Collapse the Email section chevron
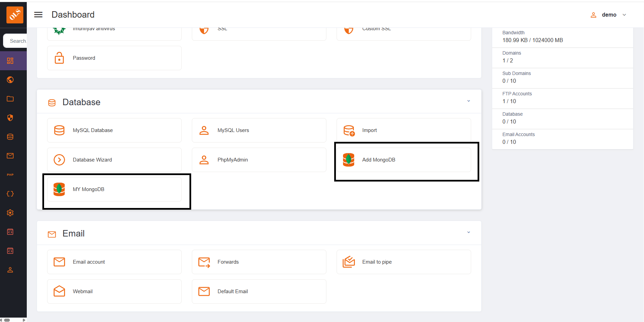644x322 pixels. (x=468, y=232)
